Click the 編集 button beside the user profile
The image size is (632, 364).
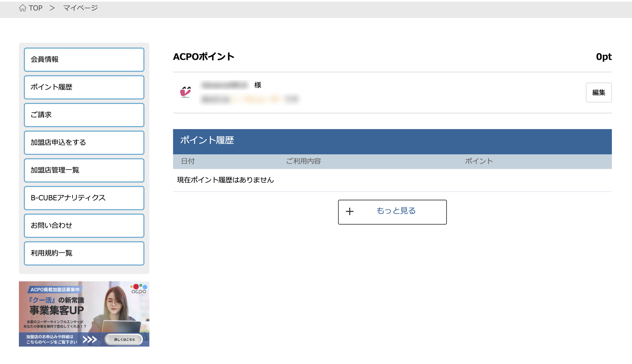599,93
